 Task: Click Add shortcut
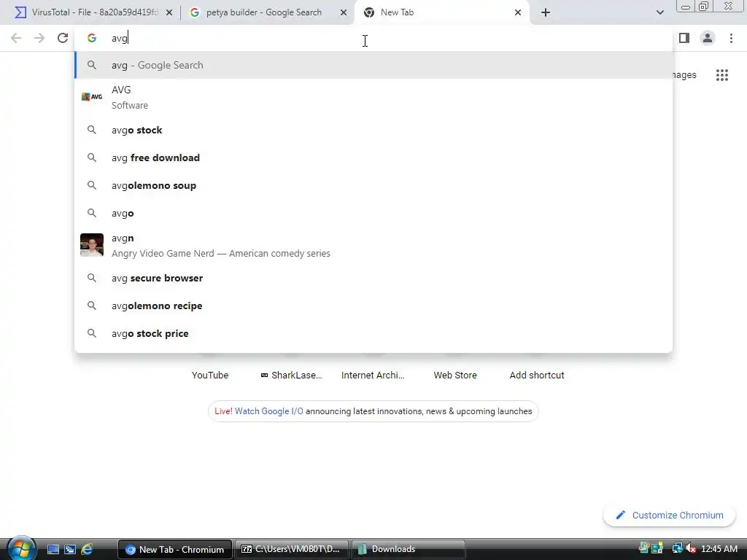point(537,375)
